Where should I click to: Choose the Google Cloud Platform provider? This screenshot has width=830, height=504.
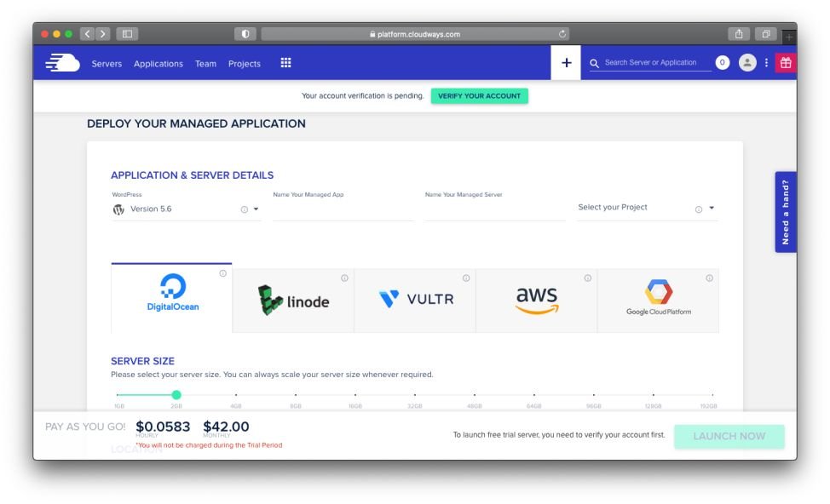[658, 301]
